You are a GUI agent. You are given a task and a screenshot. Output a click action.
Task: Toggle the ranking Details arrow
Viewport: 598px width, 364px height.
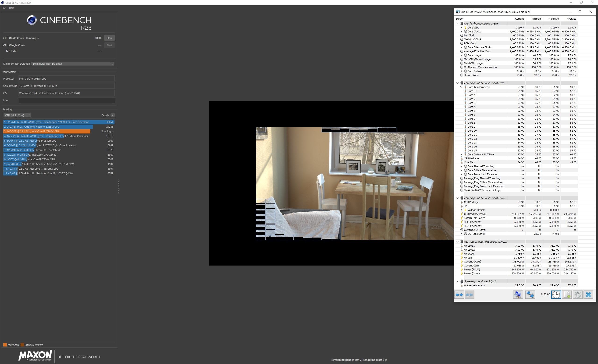click(x=112, y=115)
